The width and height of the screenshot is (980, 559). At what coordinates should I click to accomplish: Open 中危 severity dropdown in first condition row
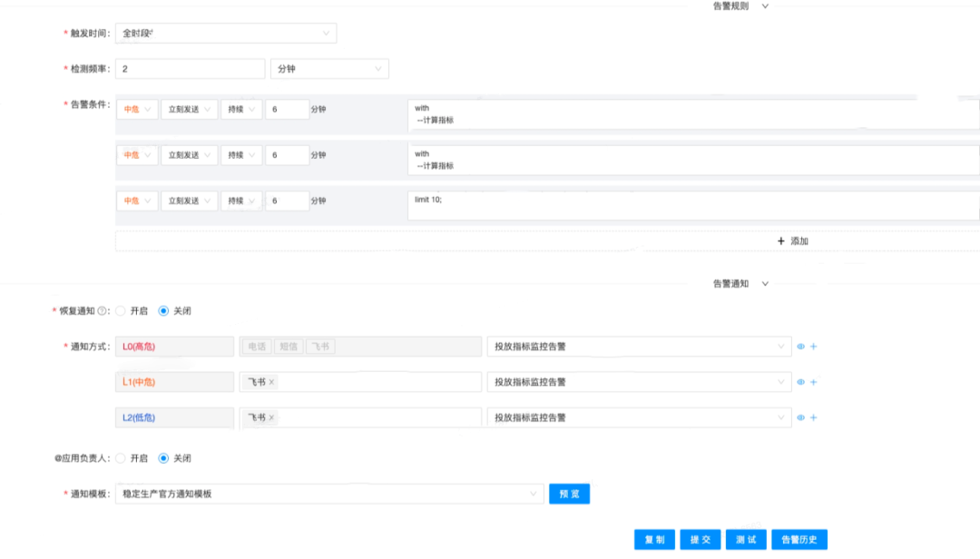click(137, 110)
